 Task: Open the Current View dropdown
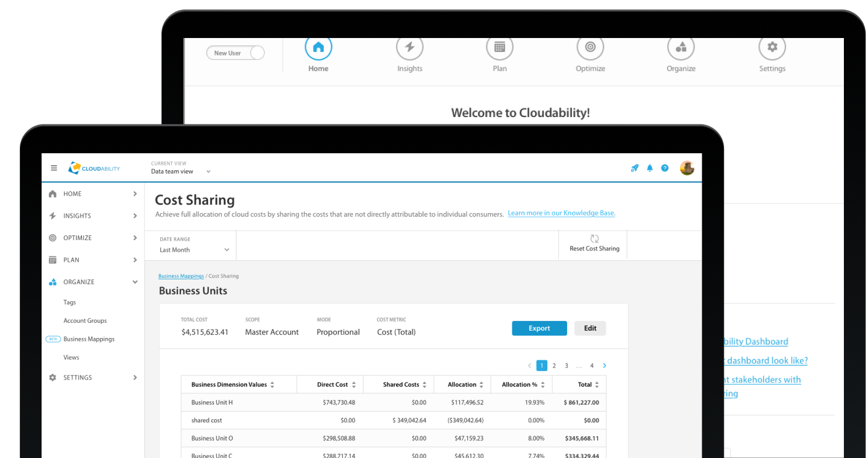(x=181, y=171)
